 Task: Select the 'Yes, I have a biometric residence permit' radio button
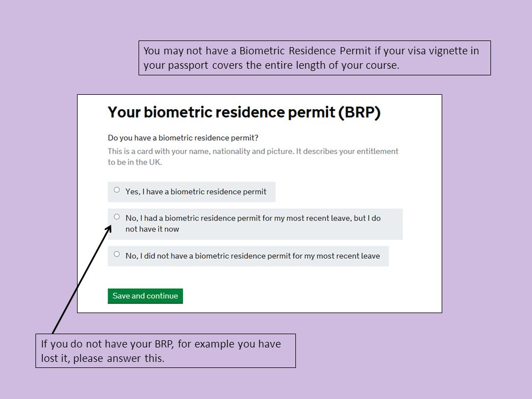[x=117, y=190]
